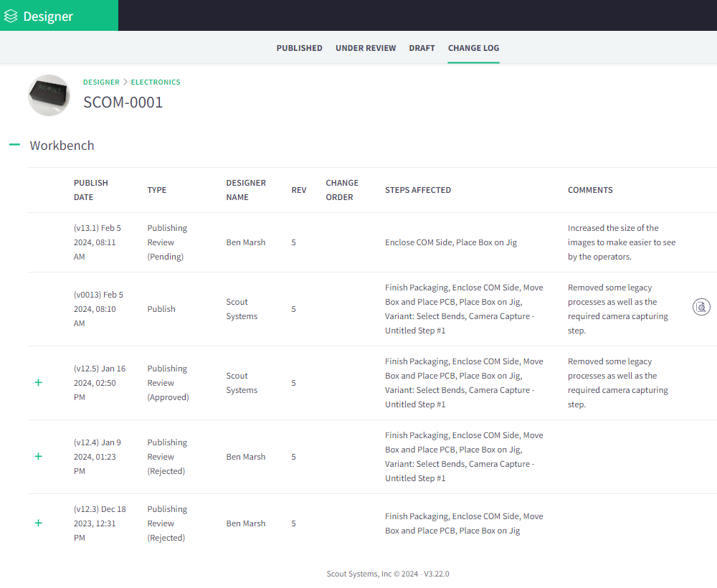
Task: Click the SCOM-0001 product thumbnail
Action: (49, 95)
